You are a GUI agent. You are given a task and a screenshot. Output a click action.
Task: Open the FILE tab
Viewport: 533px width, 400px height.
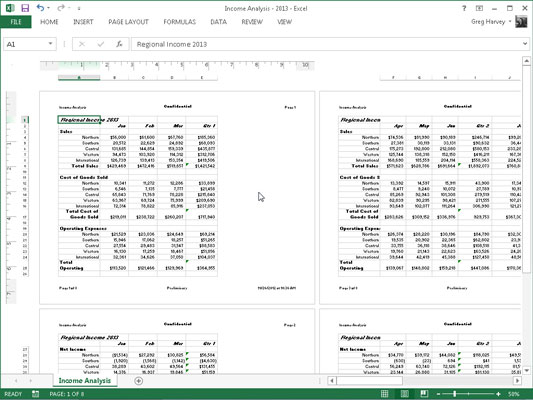coord(16,22)
